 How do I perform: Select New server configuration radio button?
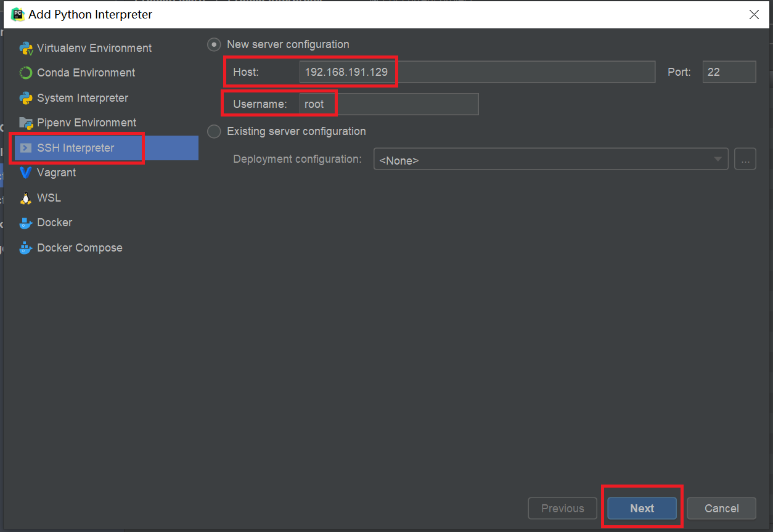[x=214, y=44]
